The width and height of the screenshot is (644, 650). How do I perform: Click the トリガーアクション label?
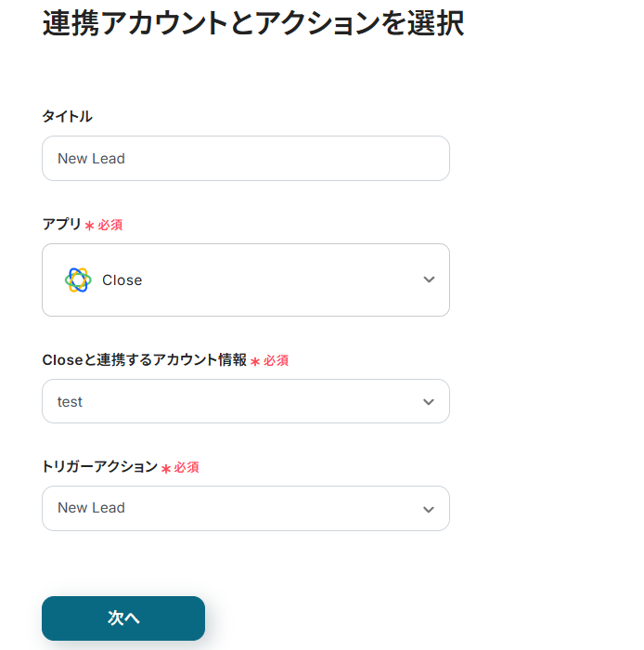[99, 467]
